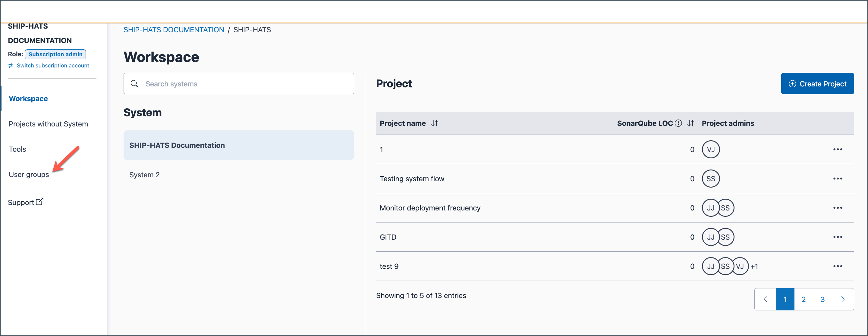Open more options for test 9

pyautogui.click(x=838, y=266)
